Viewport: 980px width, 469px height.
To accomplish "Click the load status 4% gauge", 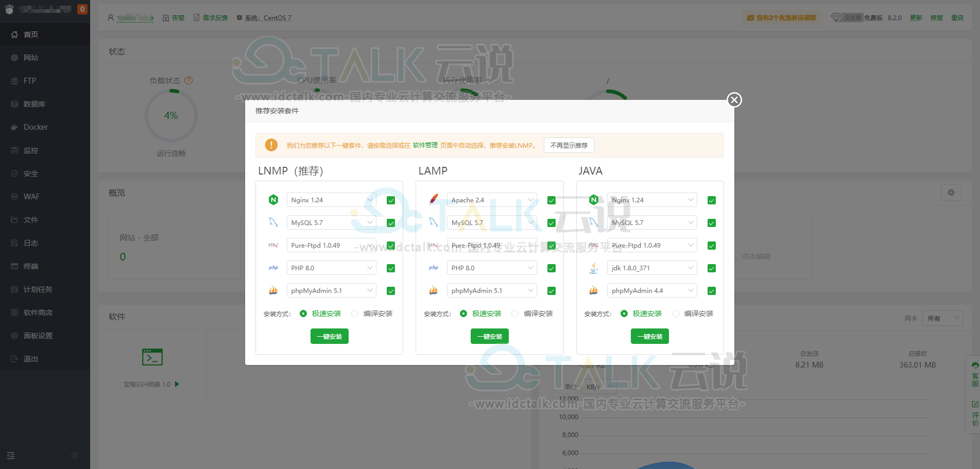I will point(171,115).
